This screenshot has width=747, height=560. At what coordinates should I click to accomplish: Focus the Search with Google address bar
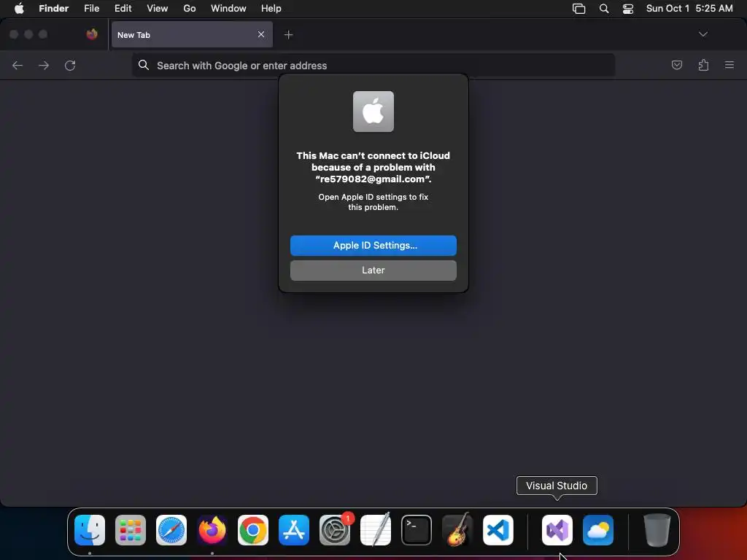(373, 65)
